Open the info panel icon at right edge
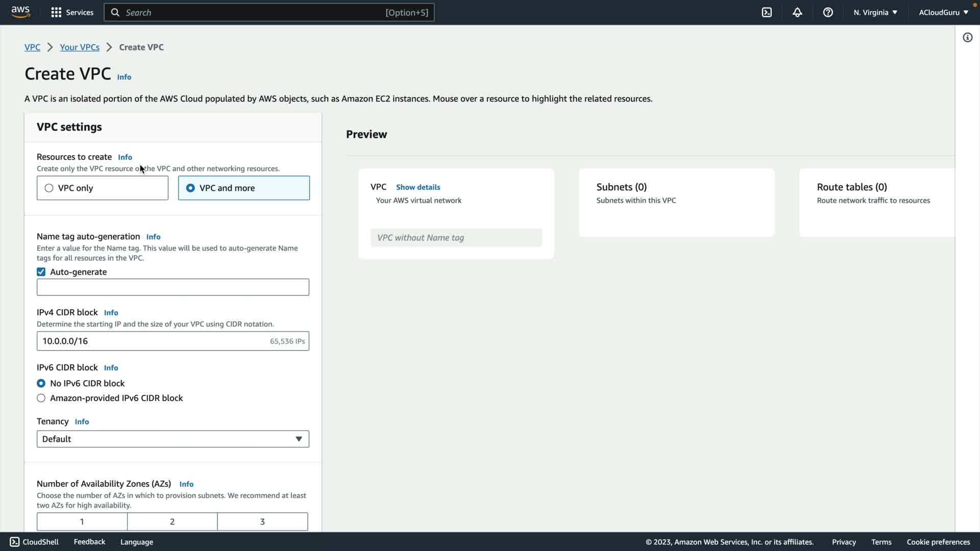 pyautogui.click(x=967, y=37)
